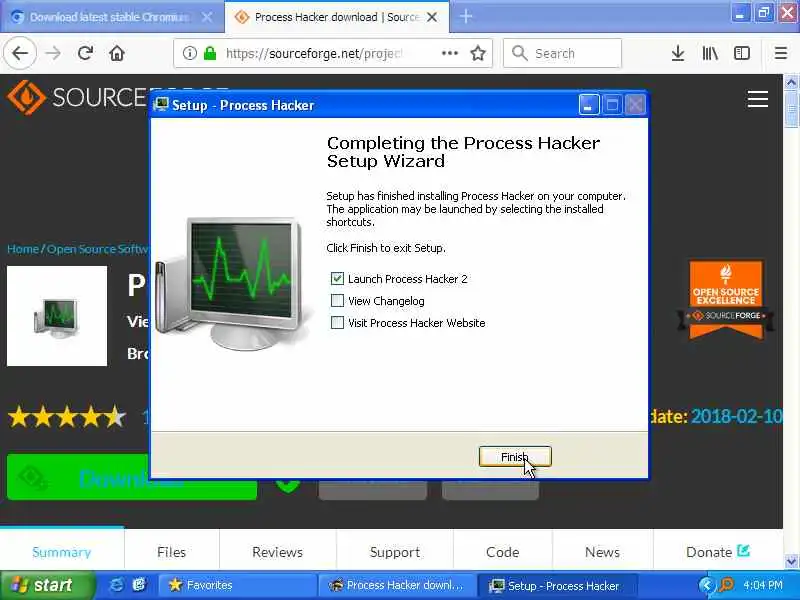Open the Donate tab
This screenshot has height=600, width=800.
pyautogui.click(x=718, y=552)
